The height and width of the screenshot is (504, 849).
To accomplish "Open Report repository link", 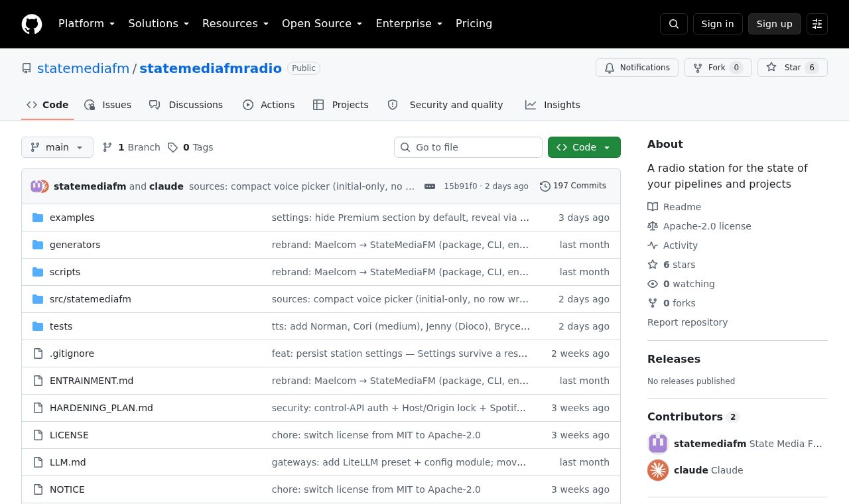I will coord(687,322).
